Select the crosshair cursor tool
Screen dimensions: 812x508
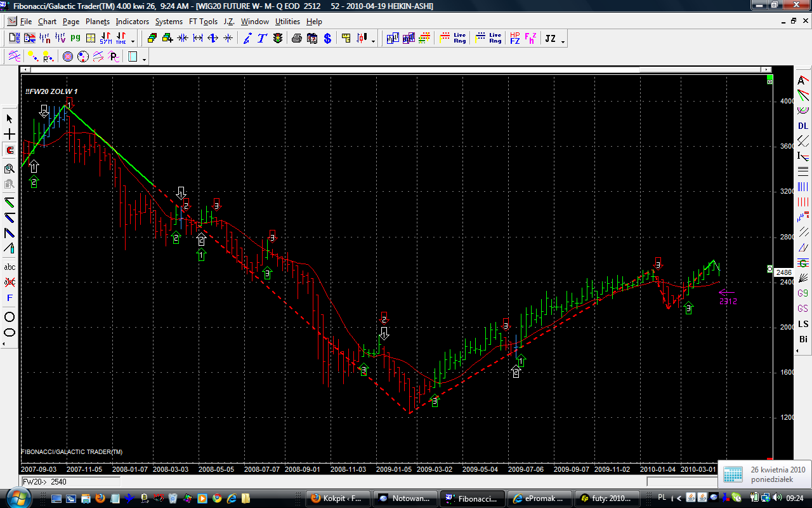click(x=10, y=135)
